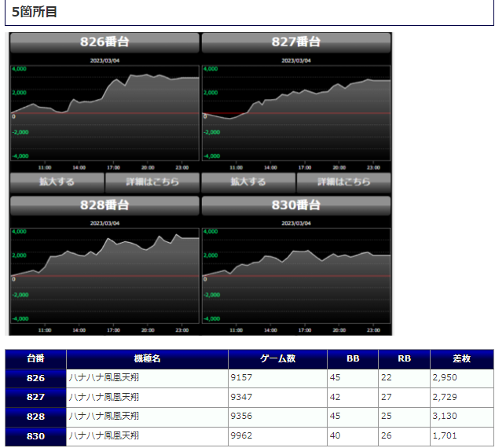
Task: Click the 機種名 column header
Action: 147,358
